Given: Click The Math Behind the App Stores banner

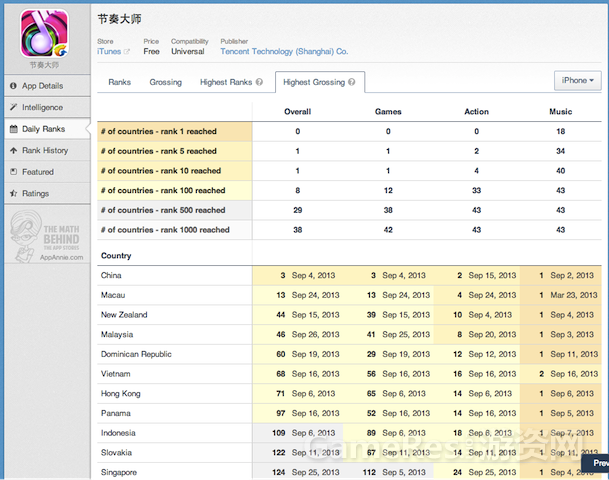Looking at the screenshot, I should pos(47,236).
